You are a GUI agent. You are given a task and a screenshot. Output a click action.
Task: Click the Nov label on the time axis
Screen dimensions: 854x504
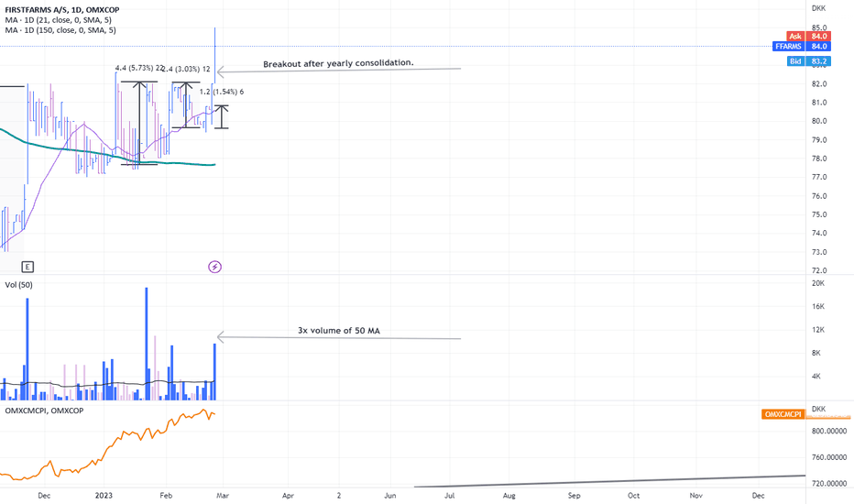coord(696,495)
